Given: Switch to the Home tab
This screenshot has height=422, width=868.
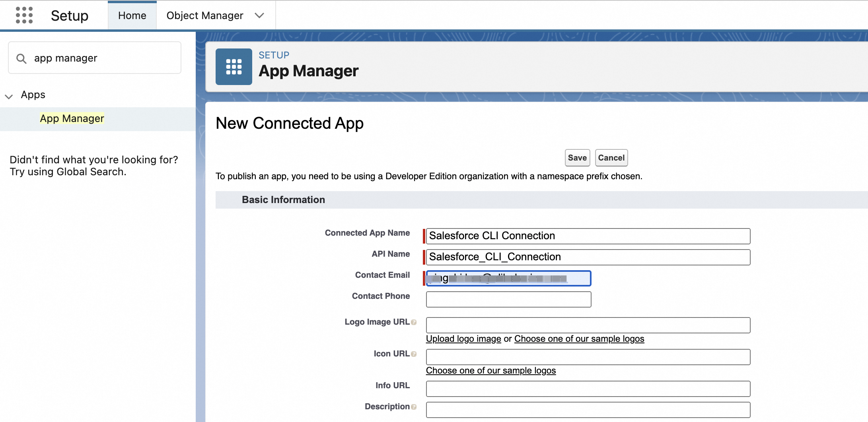Looking at the screenshot, I should (x=132, y=15).
